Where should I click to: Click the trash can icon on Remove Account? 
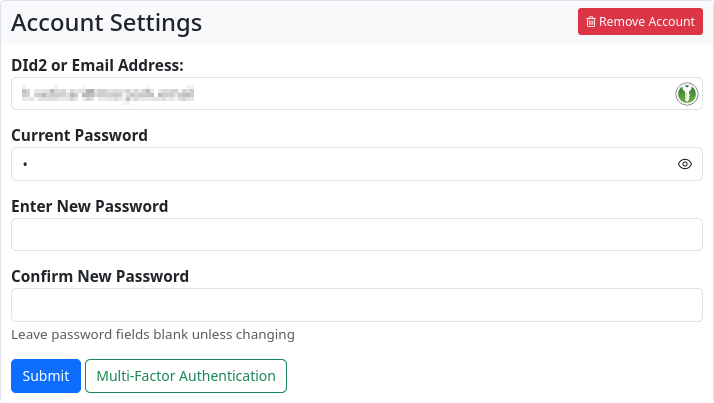pos(591,22)
